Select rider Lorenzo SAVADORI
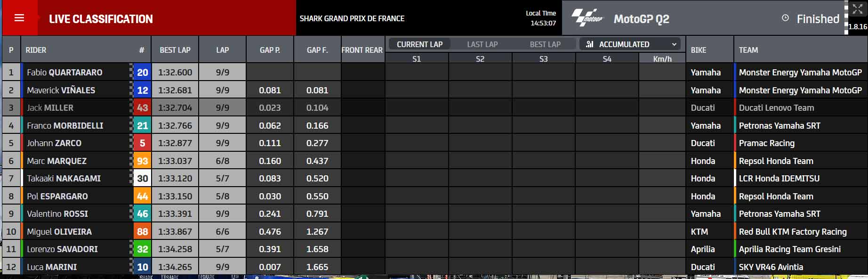 coord(62,249)
